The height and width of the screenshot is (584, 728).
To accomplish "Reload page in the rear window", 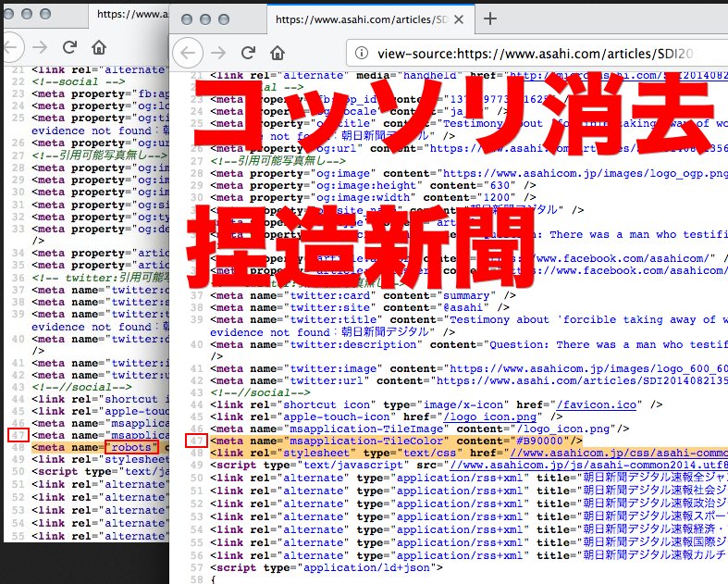I will tap(69, 46).
